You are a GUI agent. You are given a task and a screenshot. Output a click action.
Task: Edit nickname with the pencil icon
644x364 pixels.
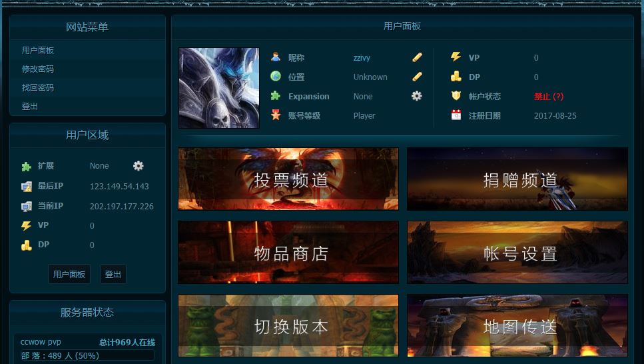click(417, 57)
